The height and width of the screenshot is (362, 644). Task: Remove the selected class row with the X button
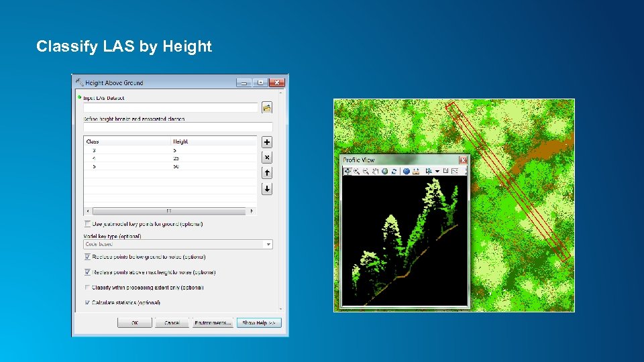tap(267, 157)
